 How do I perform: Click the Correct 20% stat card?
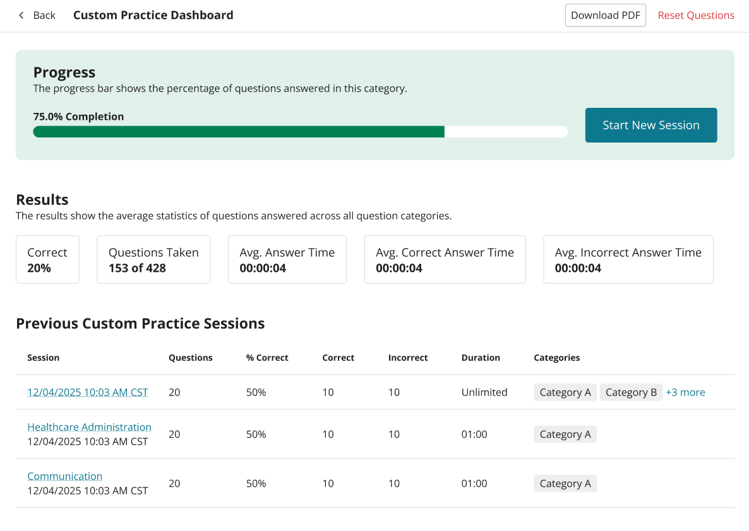point(48,259)
